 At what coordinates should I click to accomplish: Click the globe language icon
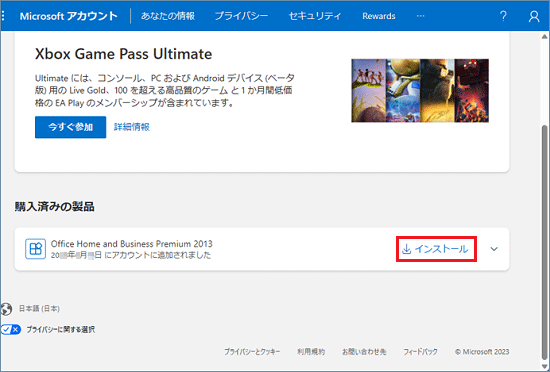pyautogui.click(x=6, y=309)
